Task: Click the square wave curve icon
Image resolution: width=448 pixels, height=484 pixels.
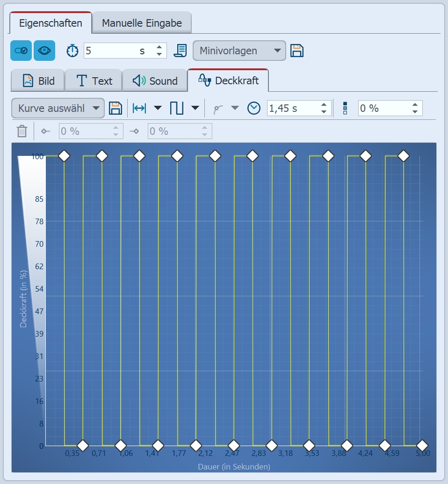Action: tap(177, 108)
